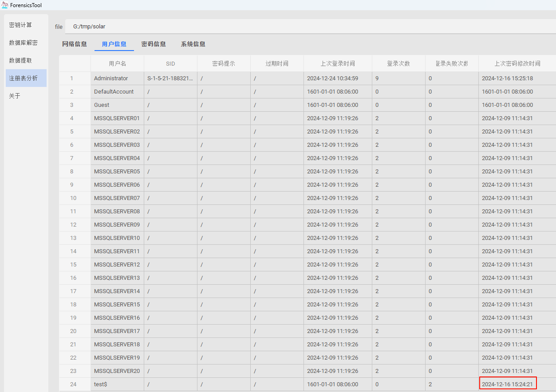
Task: Click row number 12 cell
Action: click(x=75, y=225)
